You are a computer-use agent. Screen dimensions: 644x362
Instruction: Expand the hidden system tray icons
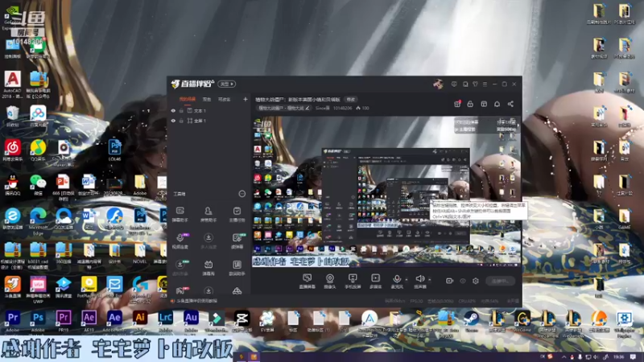click(x=563, y=356)
